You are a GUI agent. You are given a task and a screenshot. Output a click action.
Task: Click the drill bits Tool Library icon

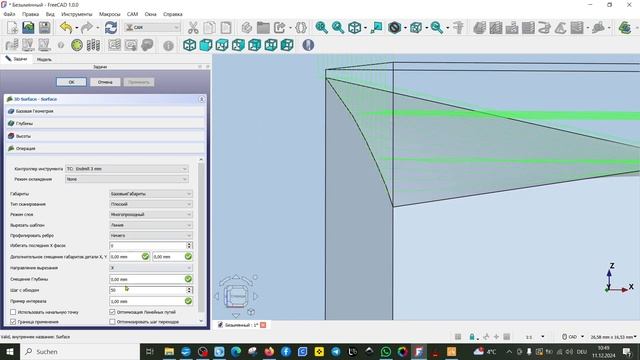coord(93,45)
